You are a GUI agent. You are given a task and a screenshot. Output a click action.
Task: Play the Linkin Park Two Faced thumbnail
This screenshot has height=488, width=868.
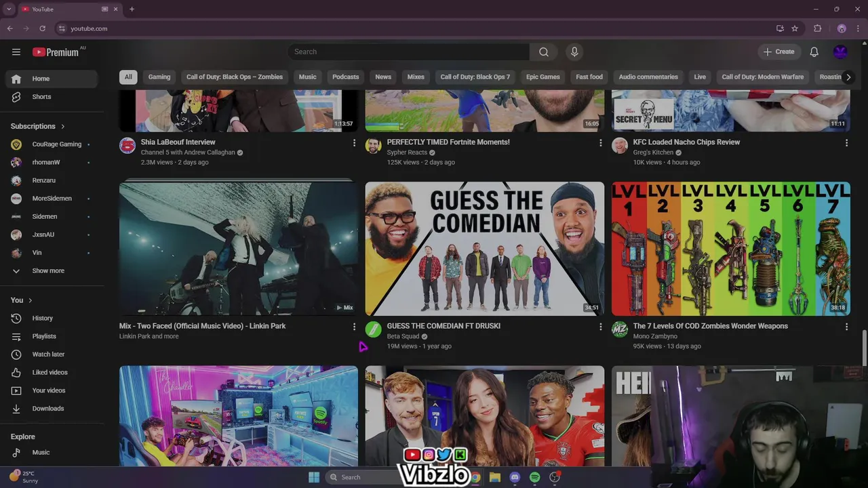tap(239, 249)
